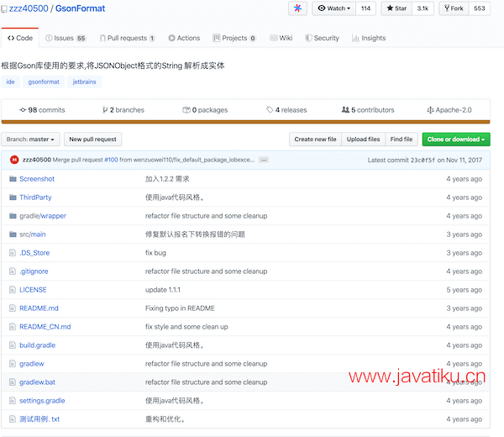Open the README.md file
The image size is (504, 437).
39,308
